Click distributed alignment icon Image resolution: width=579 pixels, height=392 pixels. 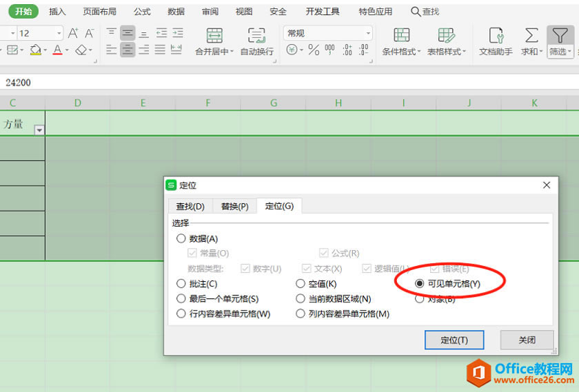(x=176, y=49)
